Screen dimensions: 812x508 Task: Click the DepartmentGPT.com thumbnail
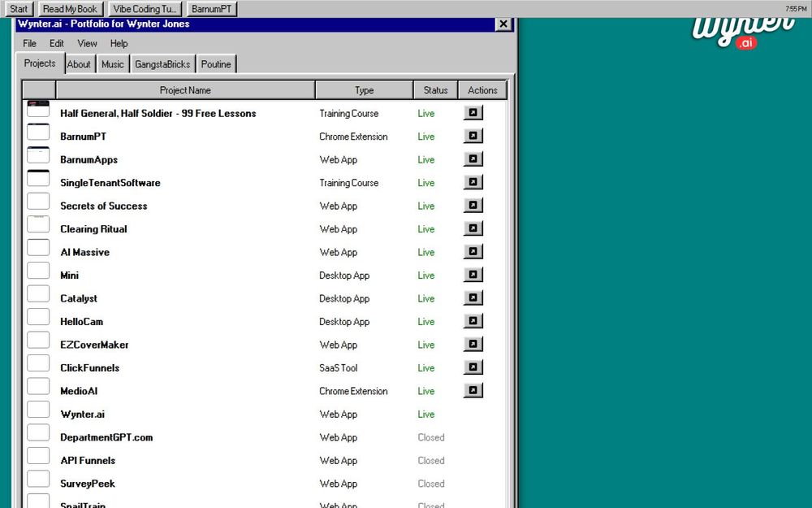(x=38, y=433)
